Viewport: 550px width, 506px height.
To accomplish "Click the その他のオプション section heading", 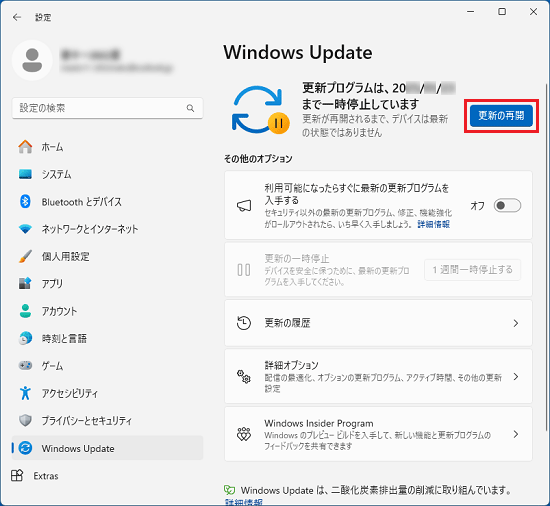I will 258,159.
